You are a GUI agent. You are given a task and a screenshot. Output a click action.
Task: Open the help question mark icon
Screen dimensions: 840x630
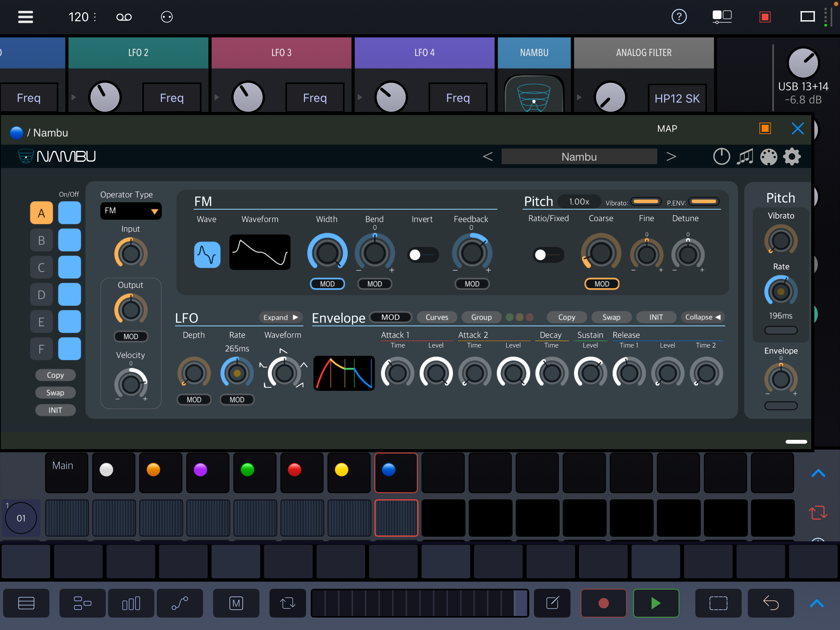tap(679, 17)
